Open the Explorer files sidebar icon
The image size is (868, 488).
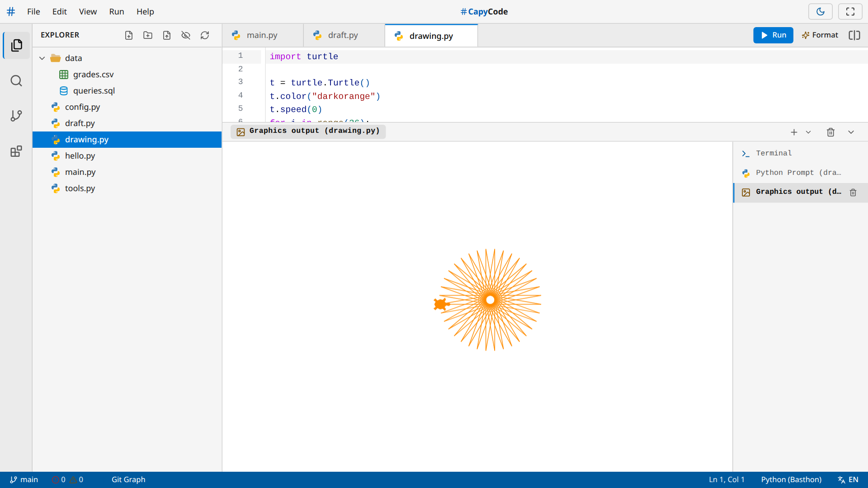point(16,45)
